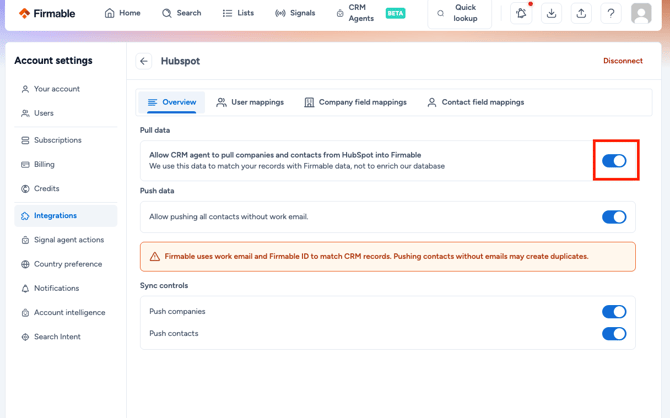Screen dimensions: 670x418
Task: Open Notifications settings in sidebar
Action: (x=66, y=288)
